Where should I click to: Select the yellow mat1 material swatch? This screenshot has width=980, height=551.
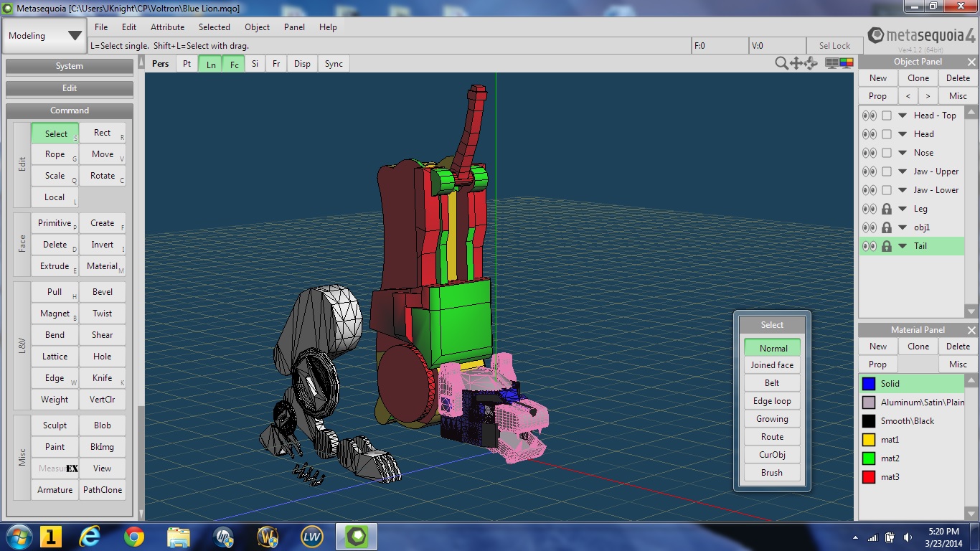(870, 440)
